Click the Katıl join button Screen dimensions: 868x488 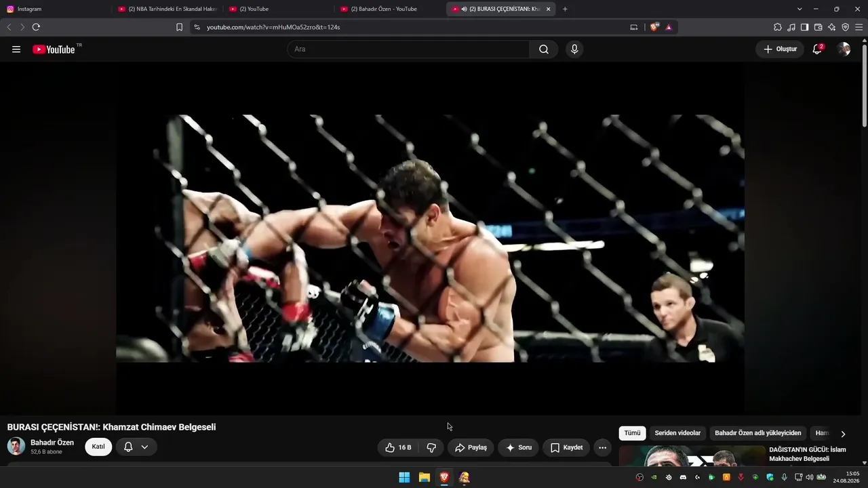click(x=98, y=447)
